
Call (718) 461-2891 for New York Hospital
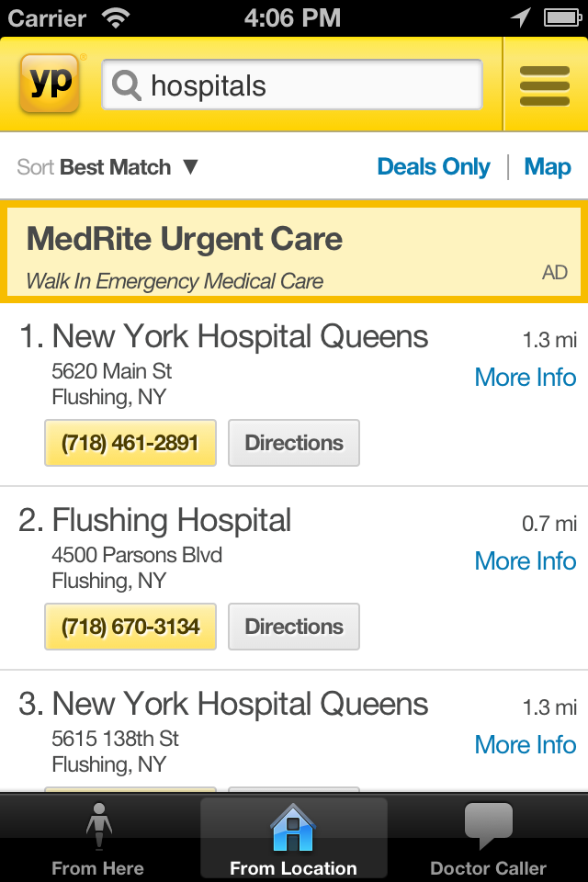130,443
